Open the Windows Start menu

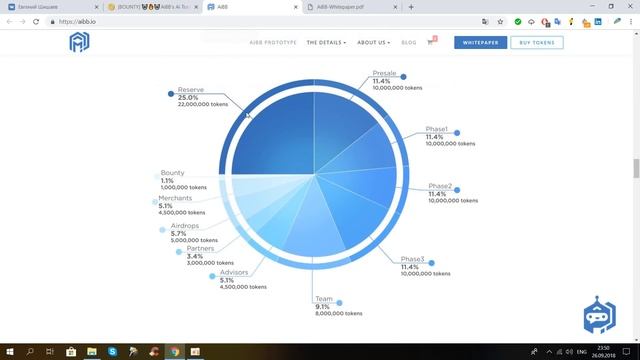[10, 351]
